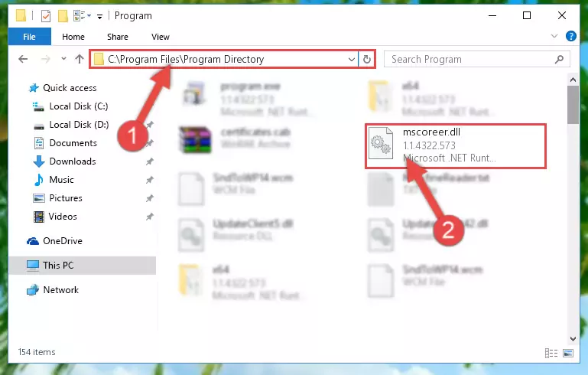The width and height of the screenshot is (588, 375).
Task: Click the 154 items status text
Action: click(37, 352)
